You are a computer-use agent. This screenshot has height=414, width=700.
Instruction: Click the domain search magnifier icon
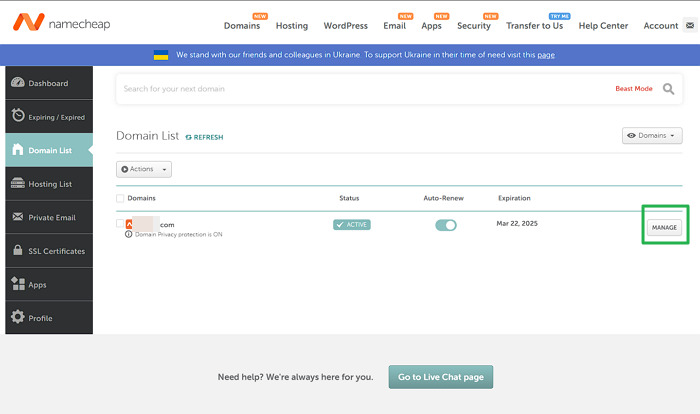tap(668, 89)
